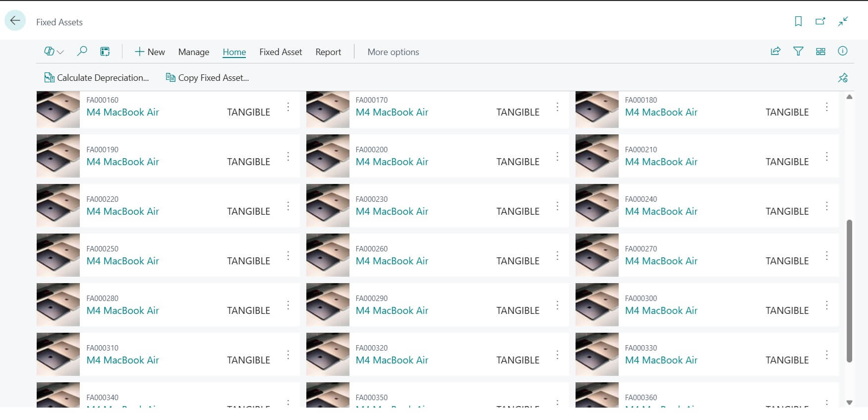Image resolution: width=868 pixels, height=420 pixels.
Task: Click Calculate Depreciation action
Action: [97, 78]
